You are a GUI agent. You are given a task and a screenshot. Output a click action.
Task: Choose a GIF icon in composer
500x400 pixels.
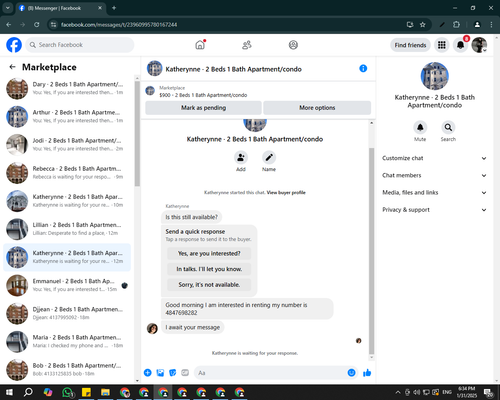[185, 373]
